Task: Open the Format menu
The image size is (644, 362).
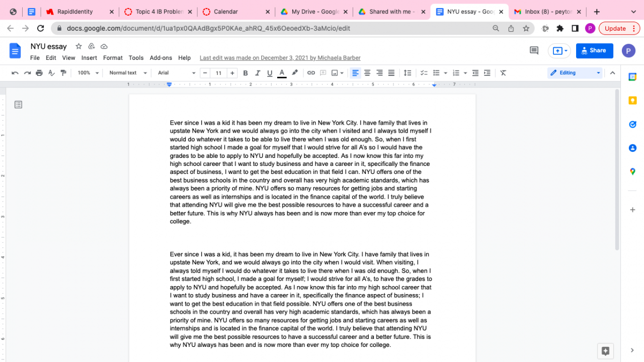Action: [x=113, y=58]
